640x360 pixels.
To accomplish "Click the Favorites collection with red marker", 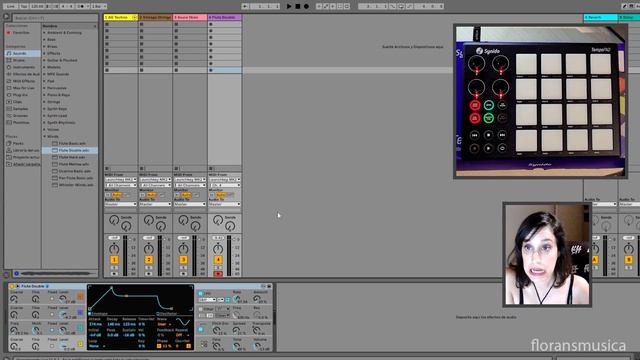I will pos(22,33).
